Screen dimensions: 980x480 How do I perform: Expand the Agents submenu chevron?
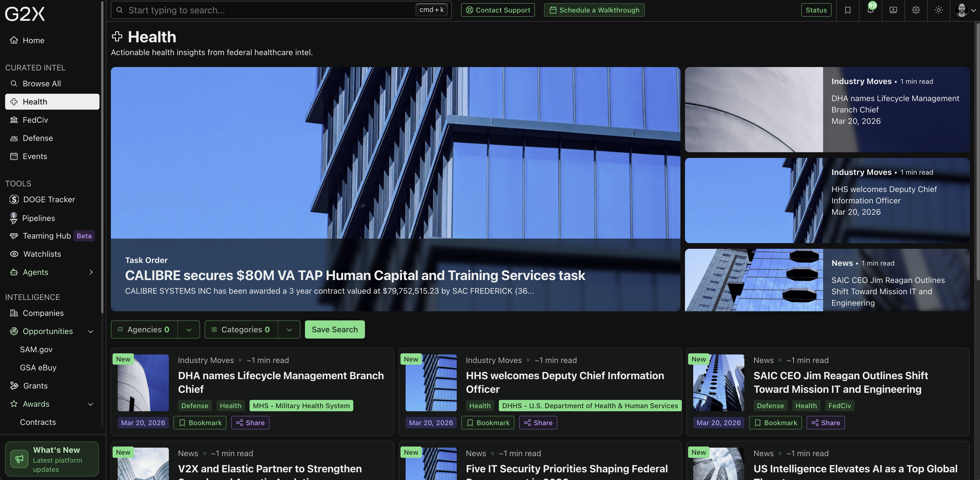coord(91,272)
